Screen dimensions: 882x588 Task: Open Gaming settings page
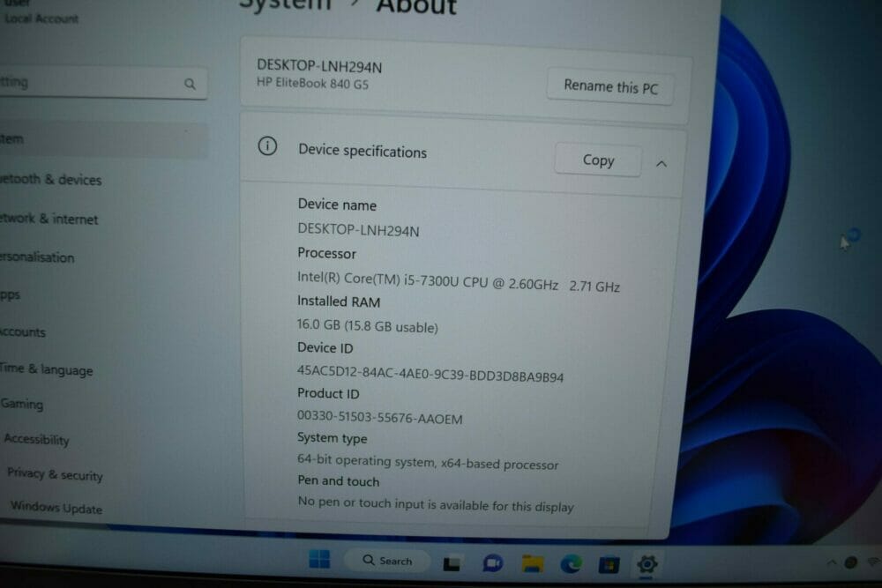pos(22,404)
